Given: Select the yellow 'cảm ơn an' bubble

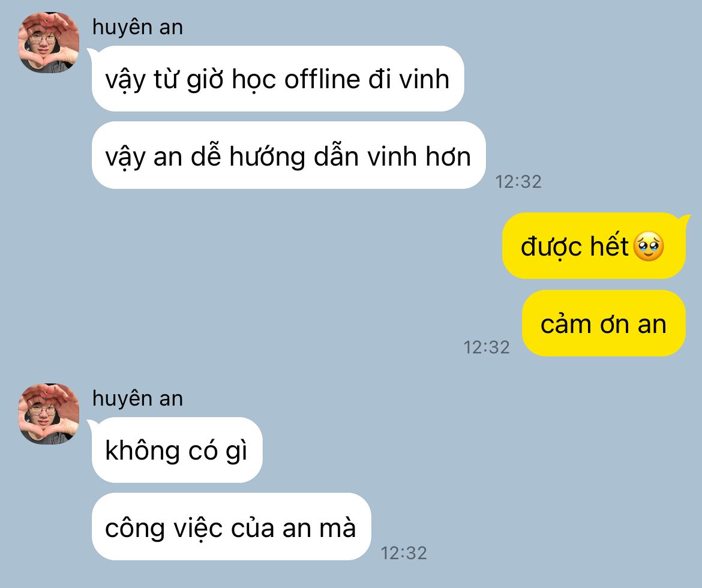Looking at the screenshot, I should click(x=604, y=323).
